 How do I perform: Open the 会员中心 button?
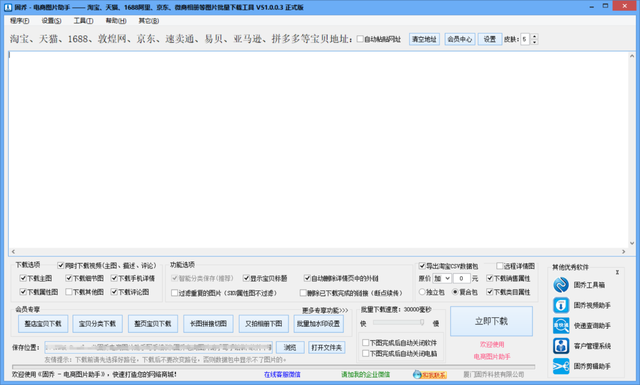(460, 39)
